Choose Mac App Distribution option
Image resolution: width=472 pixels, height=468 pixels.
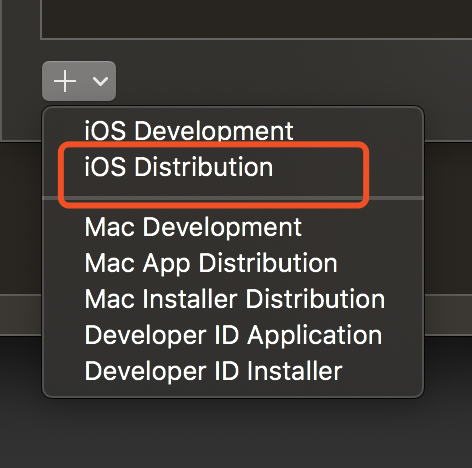point(211,263)
